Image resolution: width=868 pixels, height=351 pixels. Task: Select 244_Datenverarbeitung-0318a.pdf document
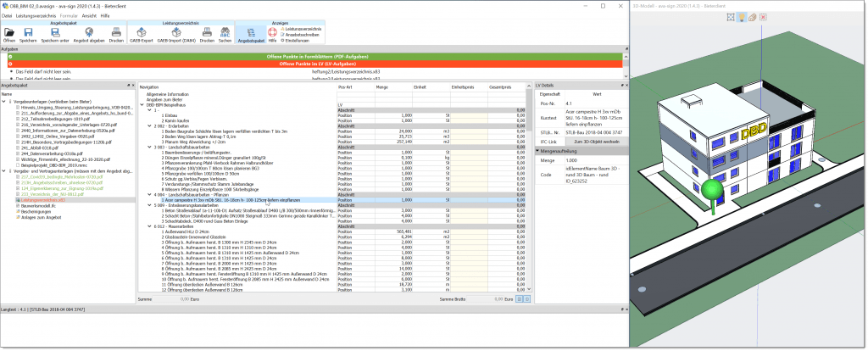[50, 153]
